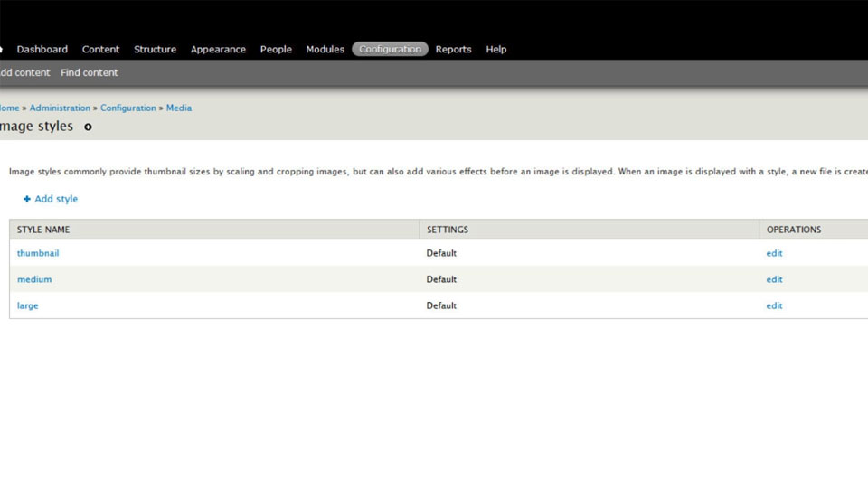Open the Reports menu
This screenshot has height=488, width=868.
coord(453,49)
